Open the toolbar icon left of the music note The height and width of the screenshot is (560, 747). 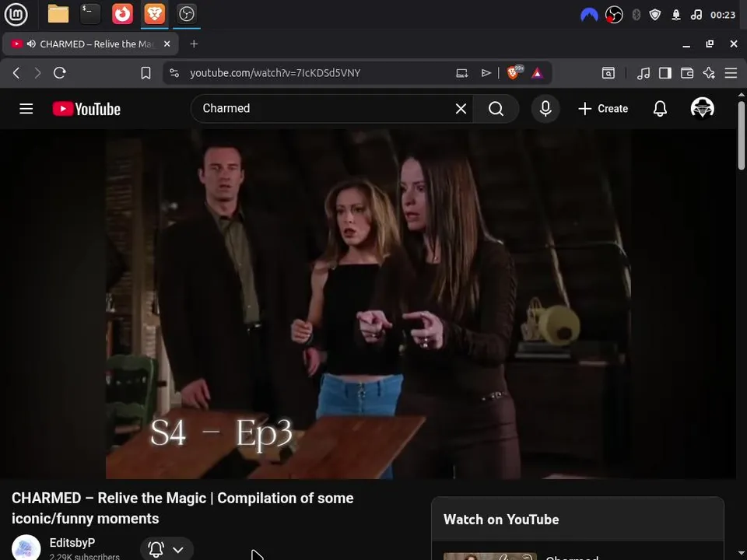[608, 73]
